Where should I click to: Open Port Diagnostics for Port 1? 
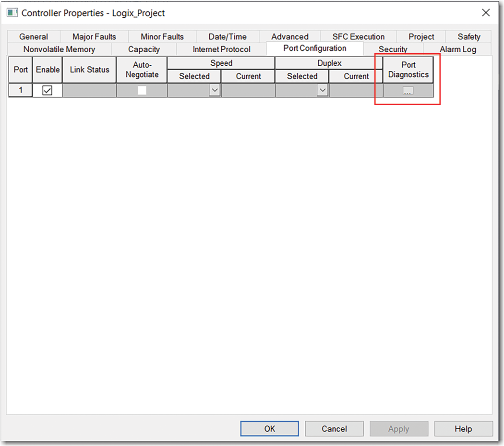tap(408, 90)
